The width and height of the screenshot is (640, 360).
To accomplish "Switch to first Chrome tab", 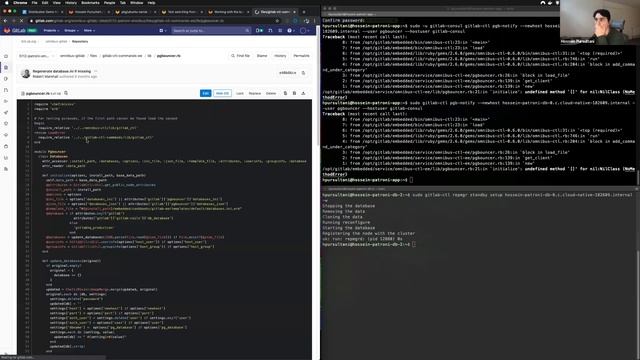I will pyautogui.click(x=42, y=12).
